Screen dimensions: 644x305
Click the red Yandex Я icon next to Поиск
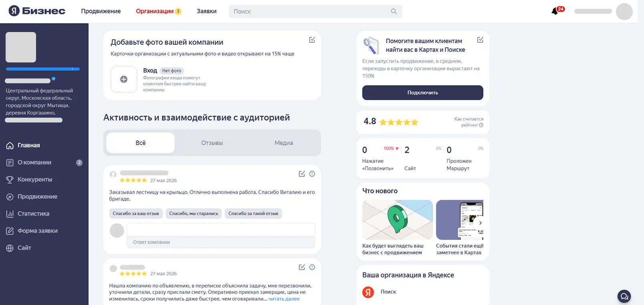coord(368,292)
